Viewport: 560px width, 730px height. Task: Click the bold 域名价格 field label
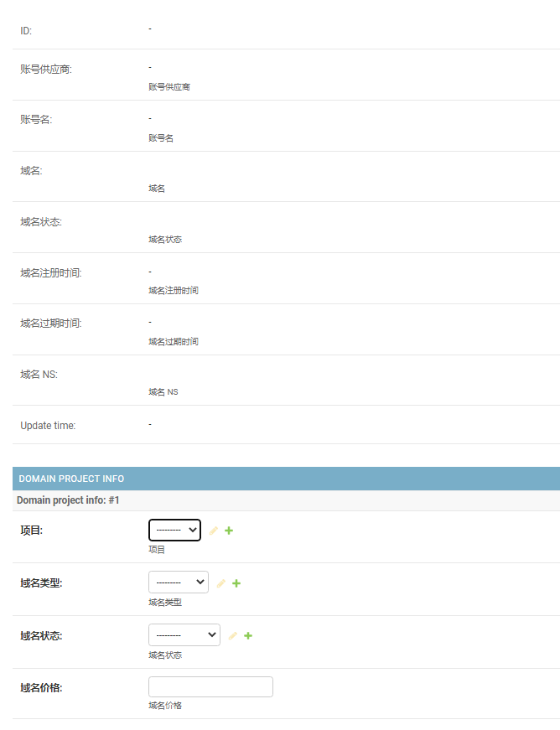coord(41,688)
